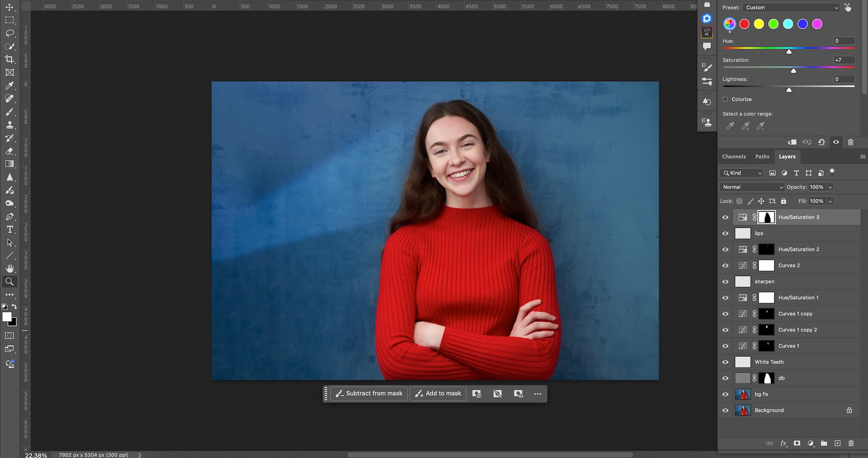The width and height of the screenshot is (868, 458).
Task: Open the Fill slider dropdown arrow
Action: tap(830, 201)
